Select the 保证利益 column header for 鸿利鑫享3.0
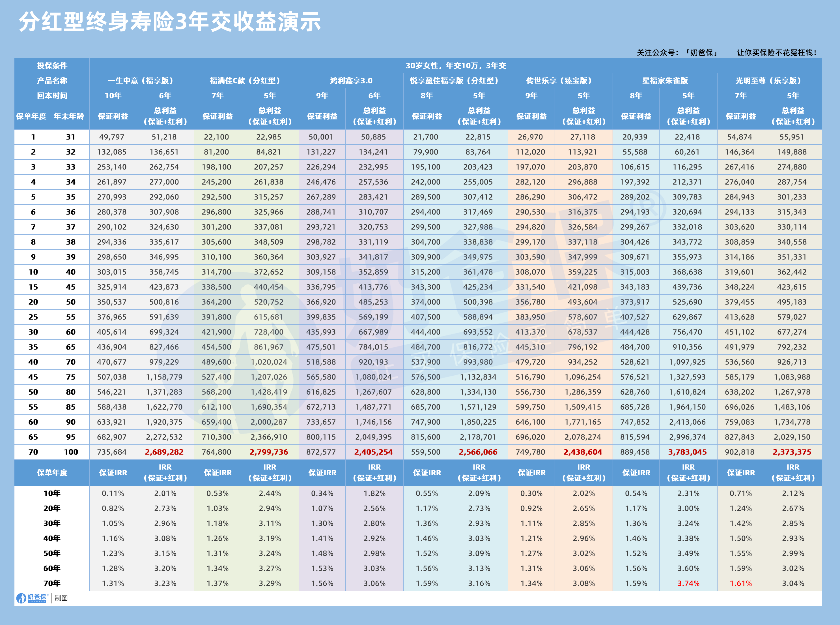 (x=322, y=117)
